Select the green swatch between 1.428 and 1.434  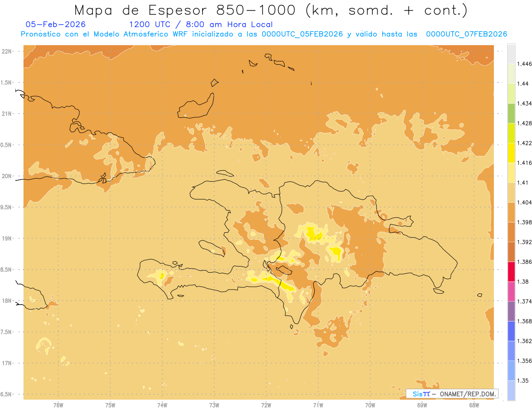(511, 113)
